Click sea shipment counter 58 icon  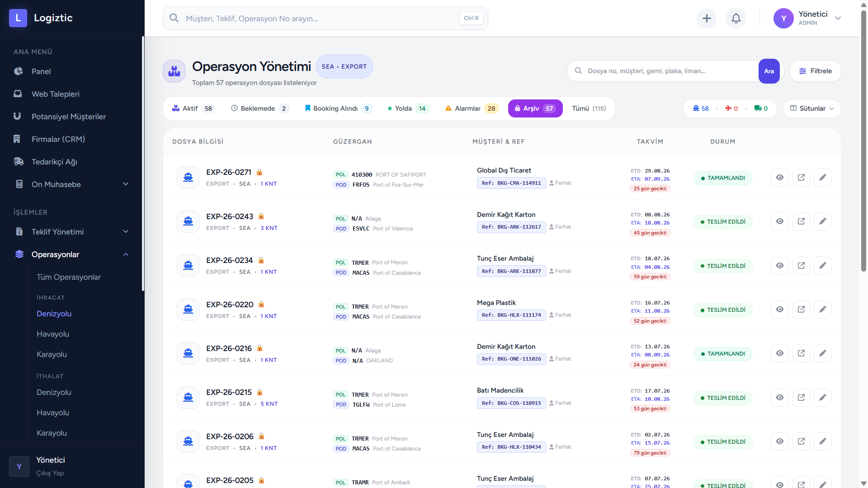[700, 108]
